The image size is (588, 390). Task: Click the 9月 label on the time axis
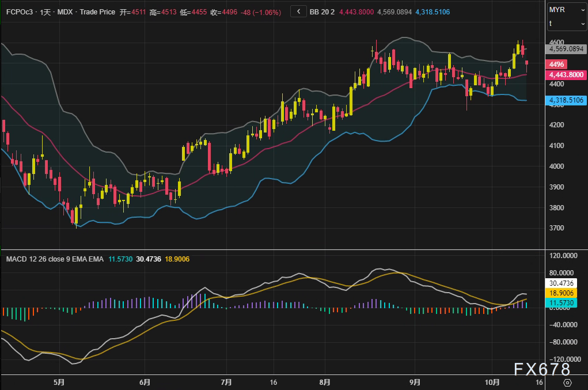point(415,382)
